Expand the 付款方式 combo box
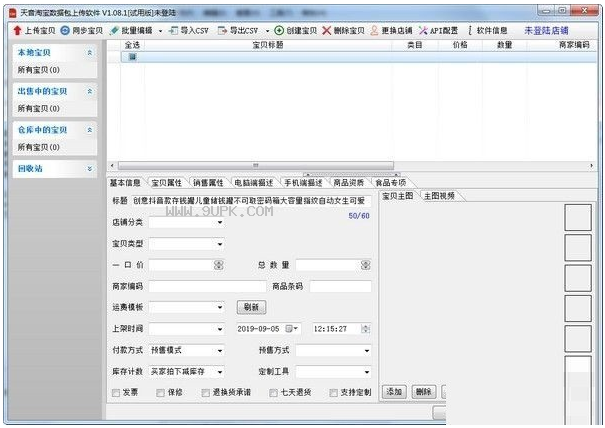This screenshot has height=428, width=605. [187, 350]
